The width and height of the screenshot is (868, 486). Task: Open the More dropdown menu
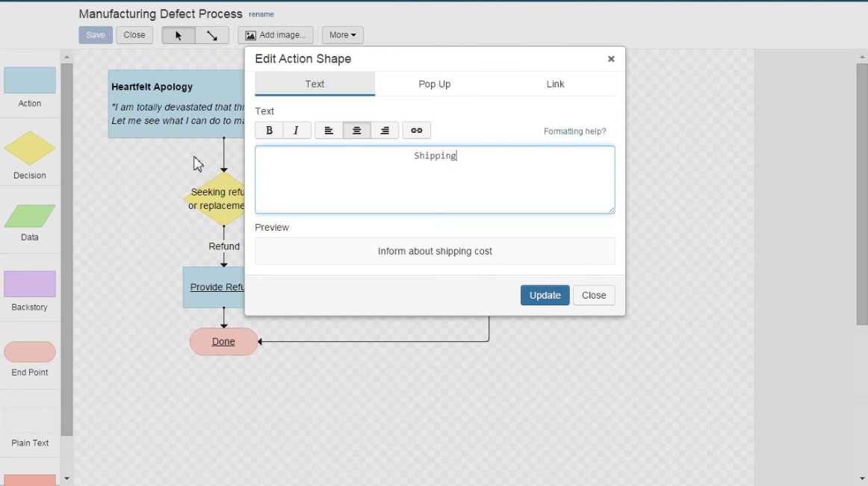click(343, 35)
